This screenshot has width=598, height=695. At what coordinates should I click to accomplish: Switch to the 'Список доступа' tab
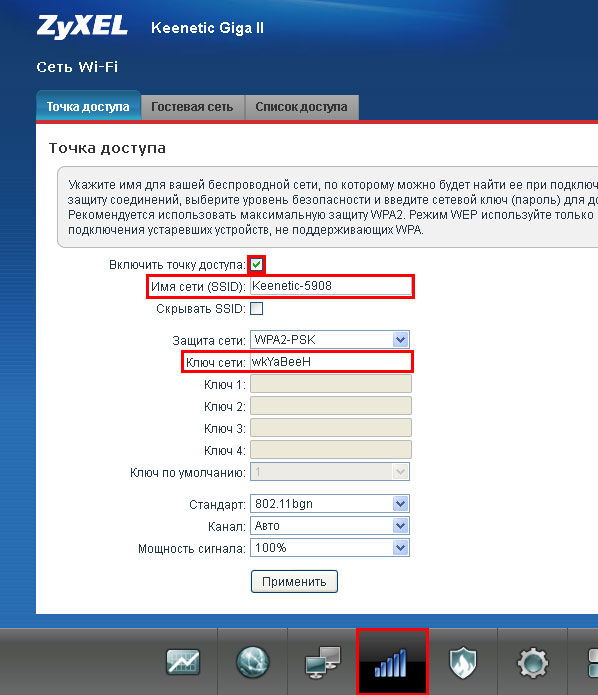301,107
